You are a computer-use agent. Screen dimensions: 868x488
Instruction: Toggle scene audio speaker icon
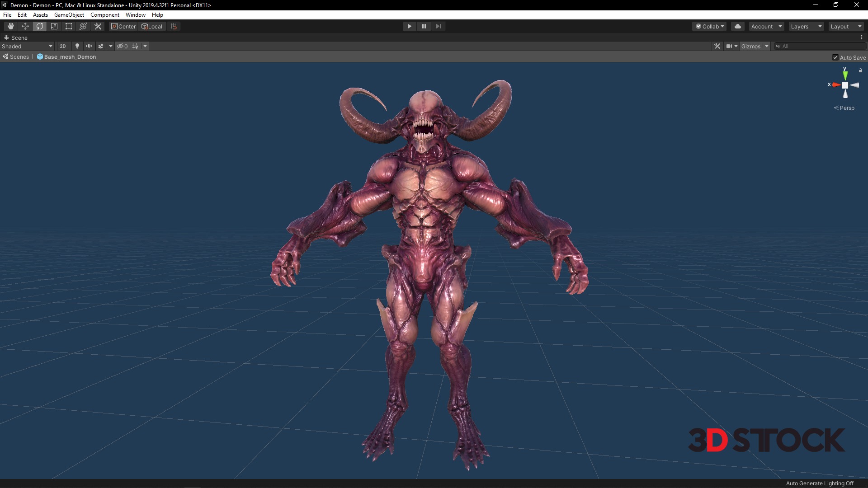pyautogui.click(x=89, y=46)
